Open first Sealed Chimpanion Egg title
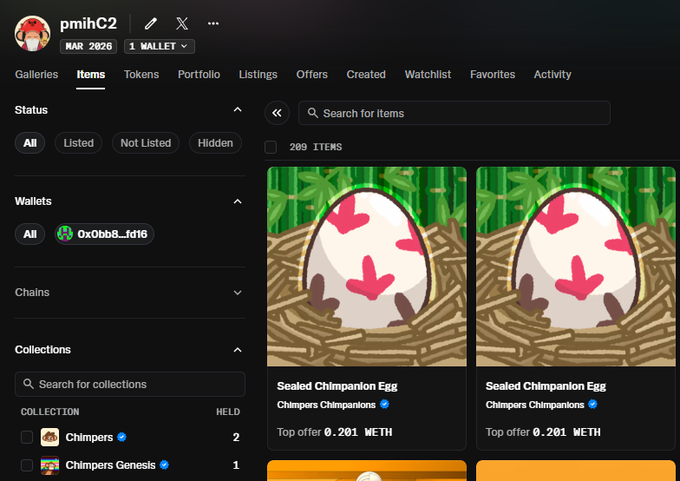Viewport: 680px width, 481px height. (x=337, y=386)
